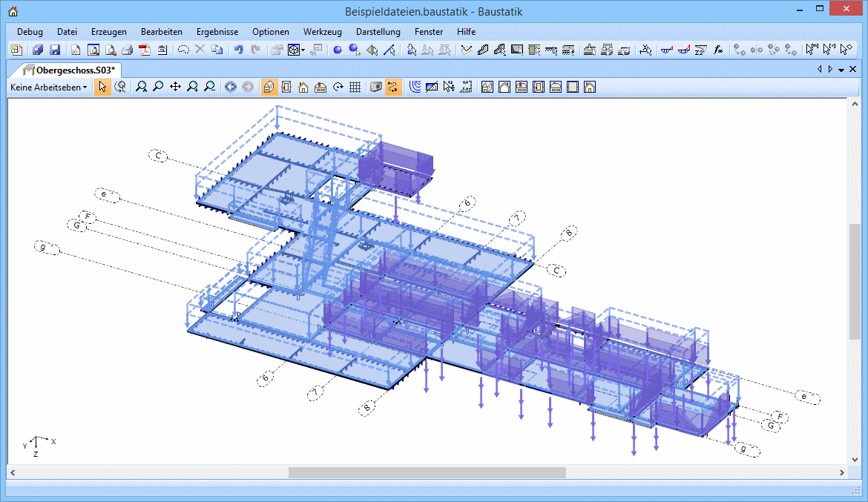The height and width of the screenshot is (502, 868).
Task: Click the vertical scrollbar down arrow
Action: (855, 458)
